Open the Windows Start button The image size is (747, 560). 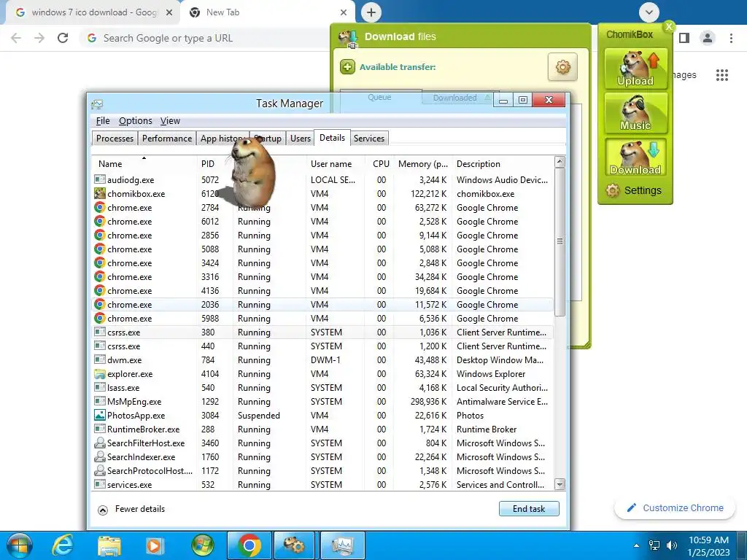(19, 545)
